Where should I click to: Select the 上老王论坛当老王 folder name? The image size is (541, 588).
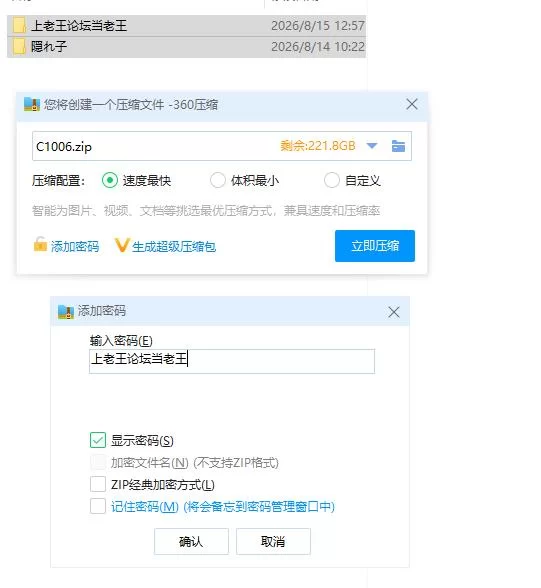[x=79, y=26]
